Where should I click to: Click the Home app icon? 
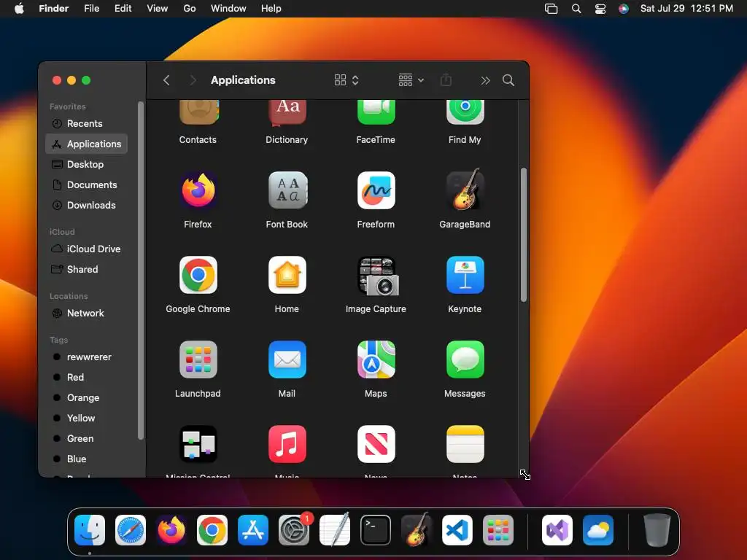pos(287,275)
